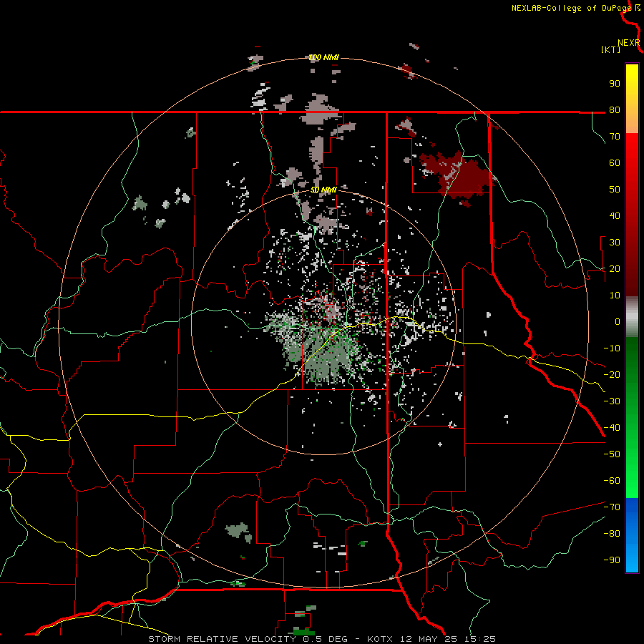Viewport: 644px width, 644px height.
Task: Click the -70 label on the velocity scale
Action: pyautogui.click(x=612, y=507)
